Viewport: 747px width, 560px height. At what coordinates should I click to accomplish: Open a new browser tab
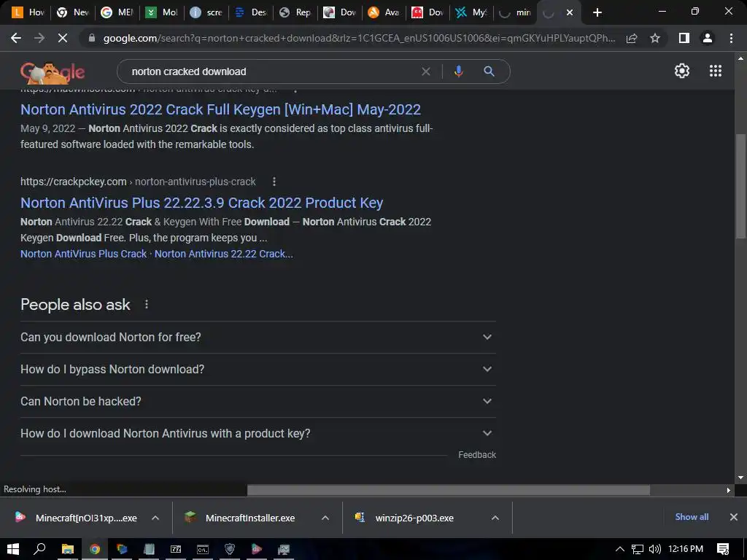(x=597, y=12)
